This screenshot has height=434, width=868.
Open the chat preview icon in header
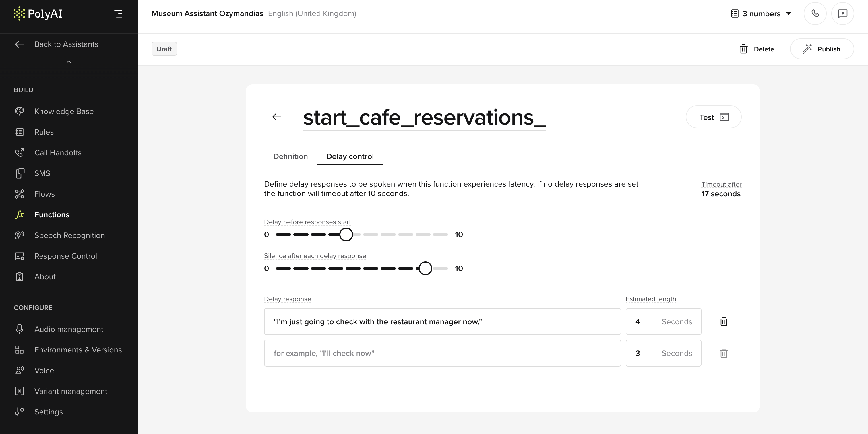(842, 13)
